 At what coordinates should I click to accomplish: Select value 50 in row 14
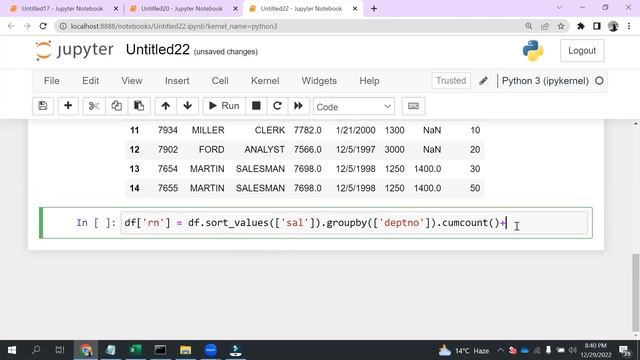[475, 188]
